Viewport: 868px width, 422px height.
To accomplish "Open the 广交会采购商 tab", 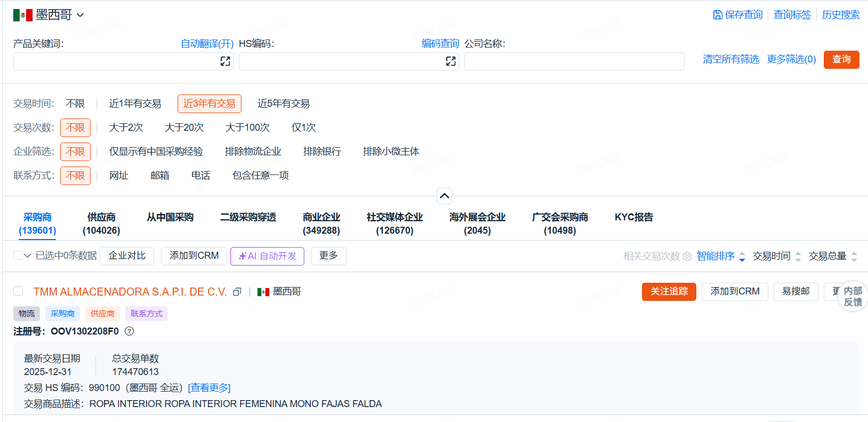I will coord(560,224).
